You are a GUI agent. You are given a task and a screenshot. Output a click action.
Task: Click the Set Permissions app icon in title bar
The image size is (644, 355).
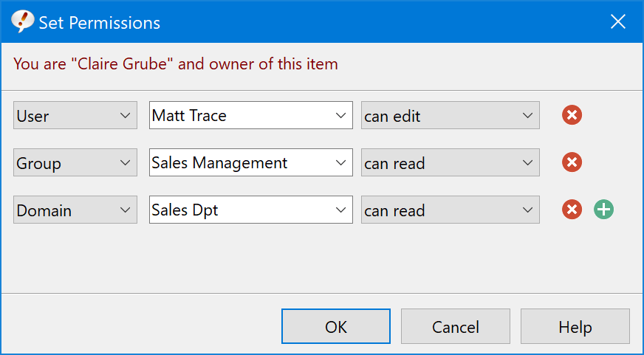(x=23, y=21)
